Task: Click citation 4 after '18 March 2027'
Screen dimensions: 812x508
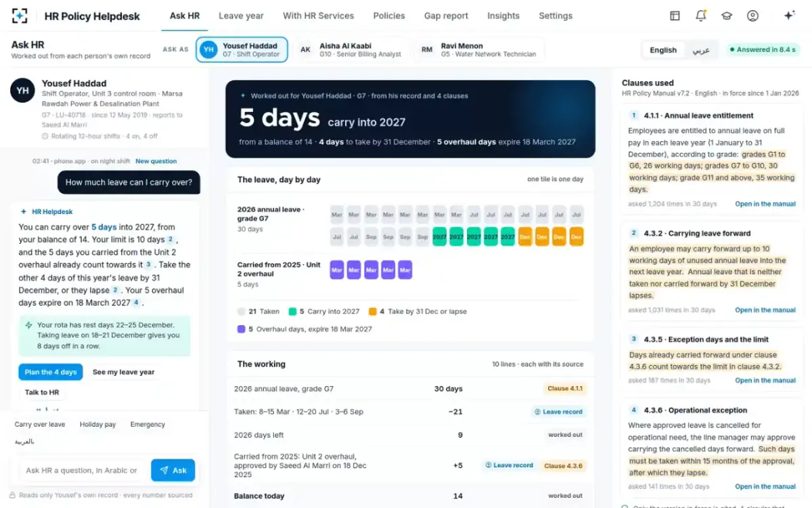Action: click(x=136, y=303)
